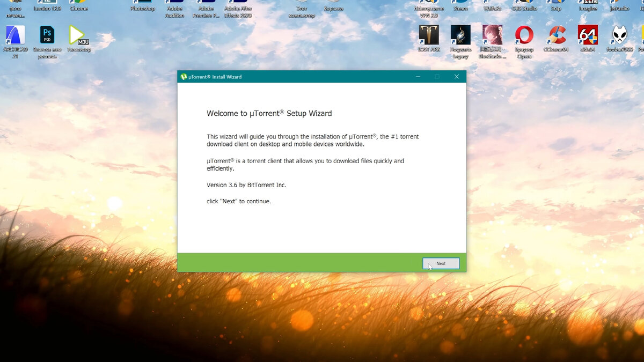644x362 pixels.
Task: Select the Hogwarts Legacy desktop shortcut
Action: [460, 41]
